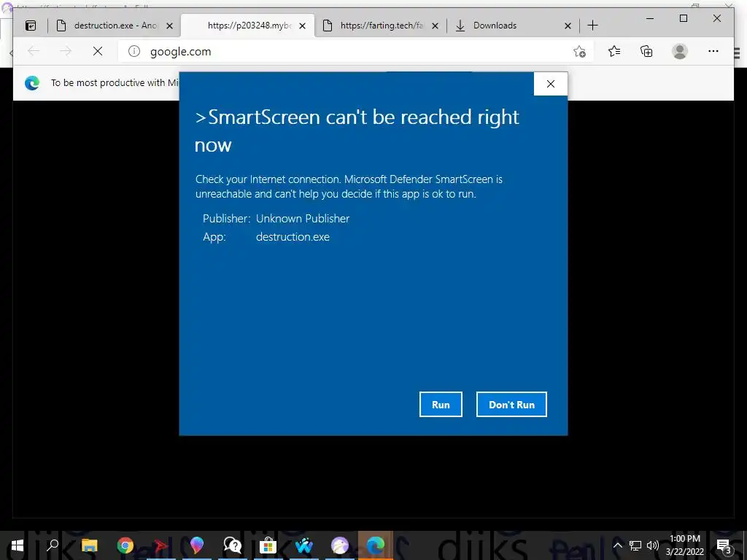The height and width of the screenshot is (560, 747).
Task: Close the destruction.exe tab
Action: click(x=169, y=26)
